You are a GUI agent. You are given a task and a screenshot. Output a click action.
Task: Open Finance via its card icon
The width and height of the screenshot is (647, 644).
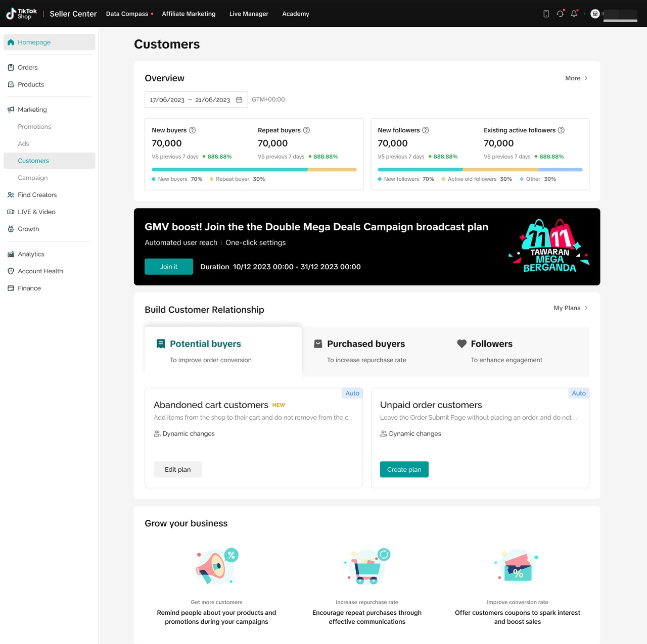coord(11,288)
